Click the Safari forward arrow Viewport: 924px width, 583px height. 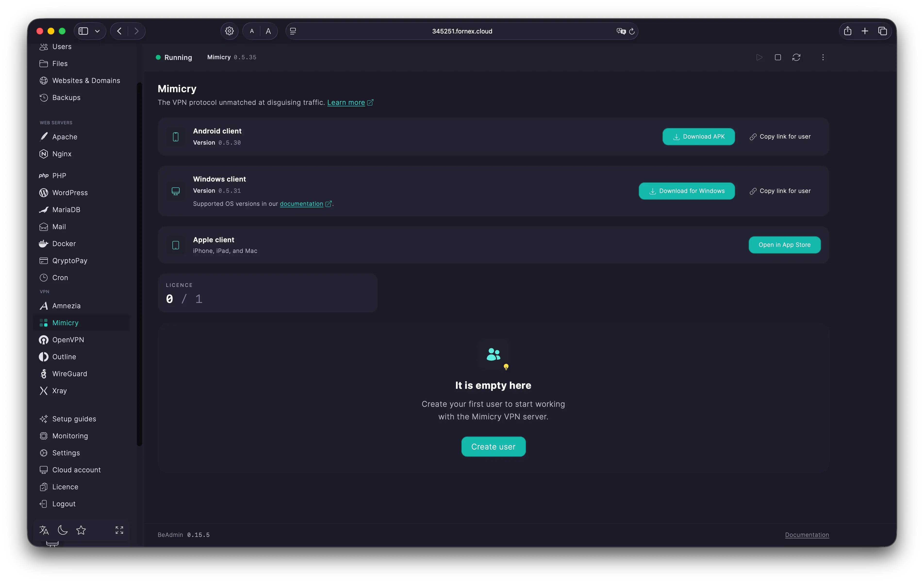[136, 31]
